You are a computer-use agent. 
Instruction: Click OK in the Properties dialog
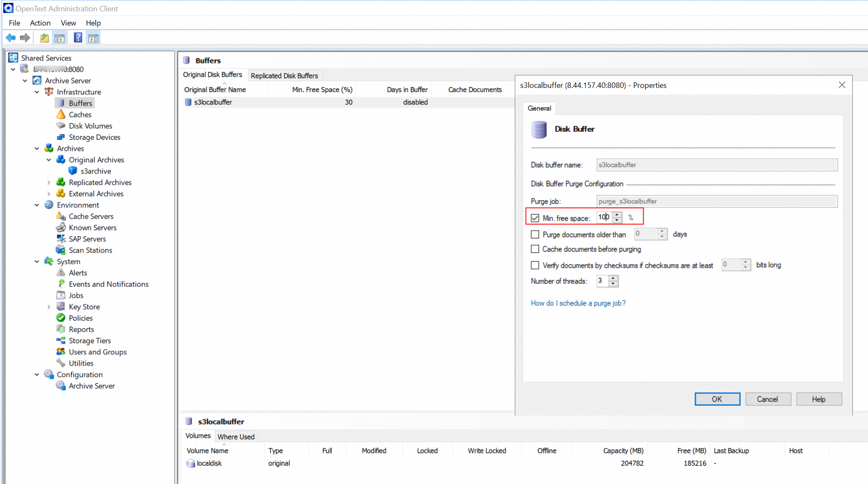(717, 399)
